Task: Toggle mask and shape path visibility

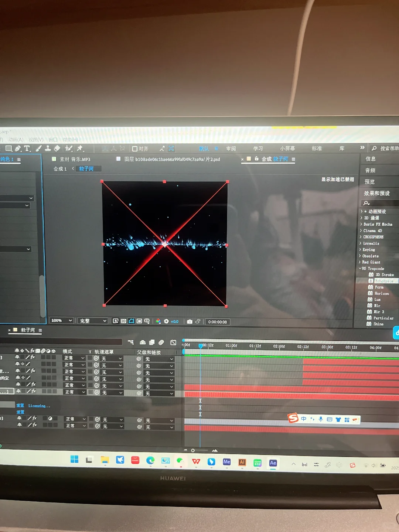Action: coord(131,321)
